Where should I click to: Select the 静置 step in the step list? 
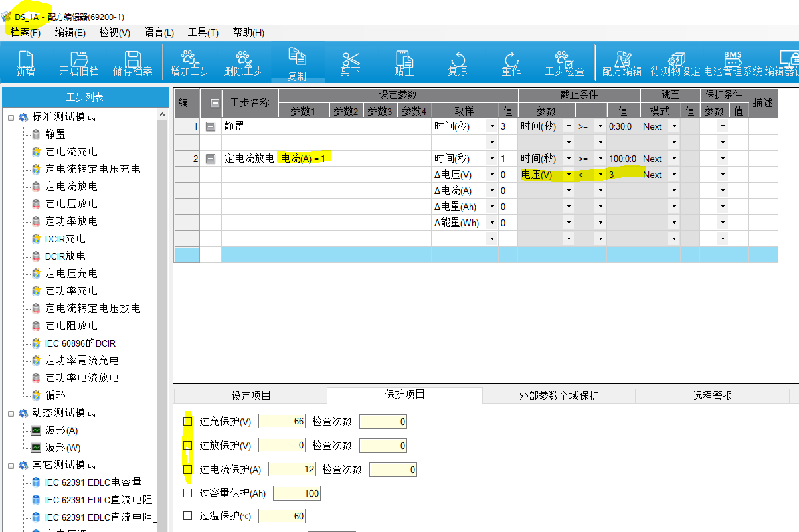pyautogui.click(x=55, y=134)
